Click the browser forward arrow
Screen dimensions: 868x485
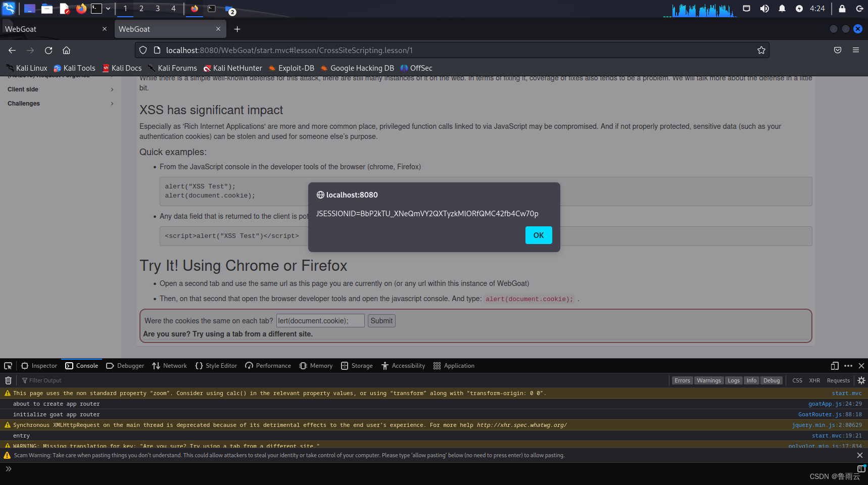tap(30, 50)
